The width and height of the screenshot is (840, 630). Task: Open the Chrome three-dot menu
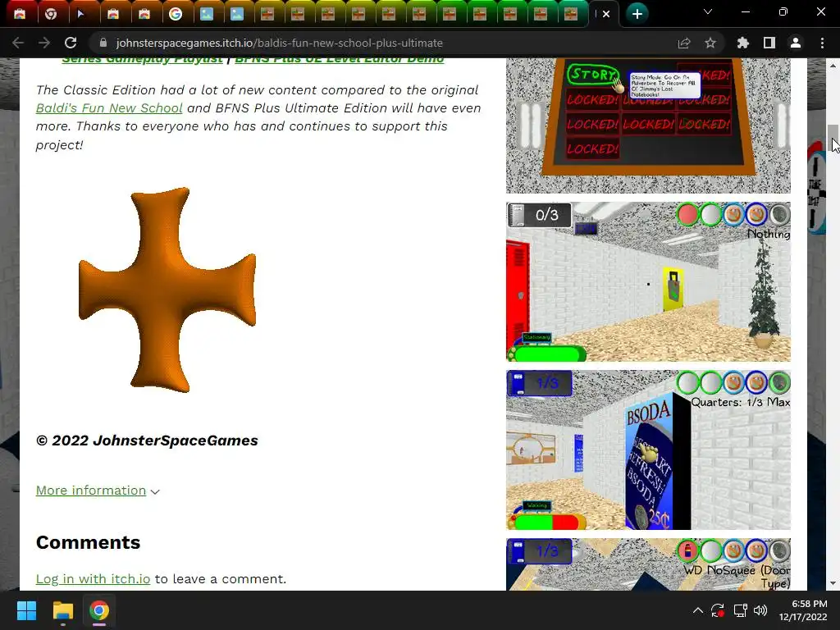pos(822,43)
